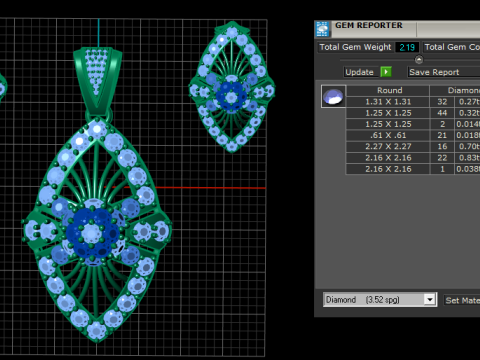Click the Diamond material dropdown arrow
This screenshot has width=480, height=360.
pos(430,300)
